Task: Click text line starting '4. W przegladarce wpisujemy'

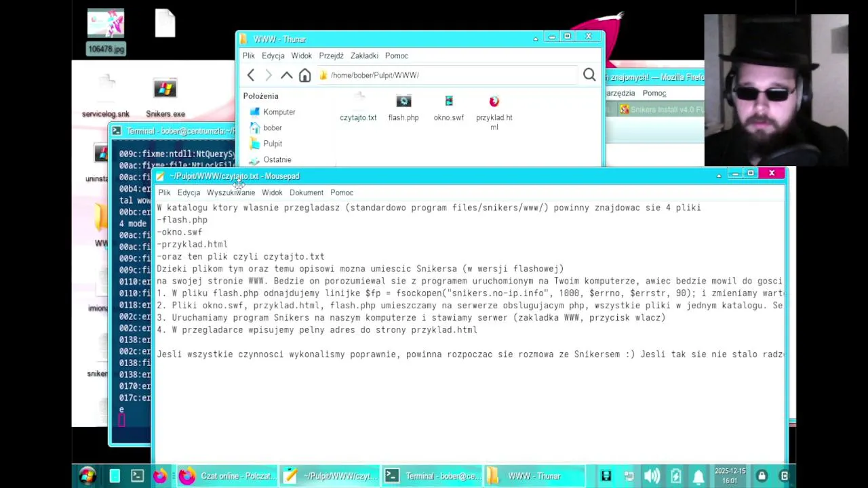Action: (317, 329)
